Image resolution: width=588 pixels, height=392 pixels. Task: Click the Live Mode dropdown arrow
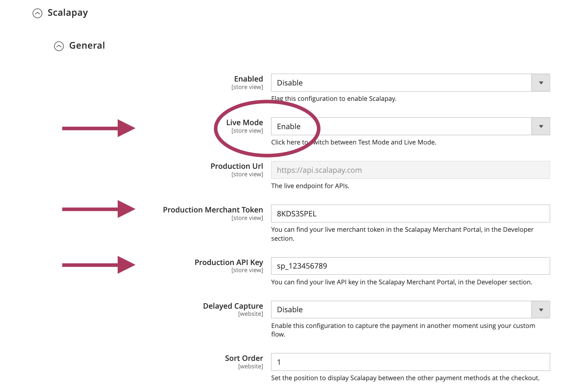point(541,126)
